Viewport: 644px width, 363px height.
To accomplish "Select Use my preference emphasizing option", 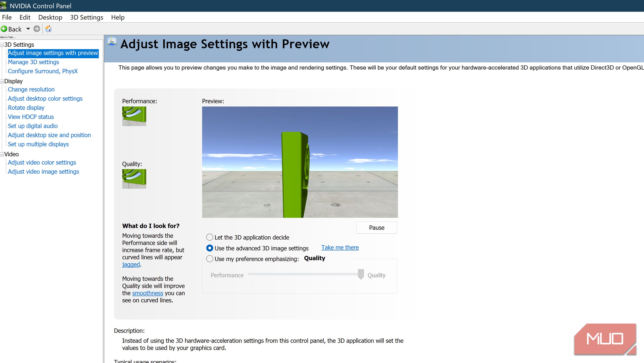I will 210,259.
